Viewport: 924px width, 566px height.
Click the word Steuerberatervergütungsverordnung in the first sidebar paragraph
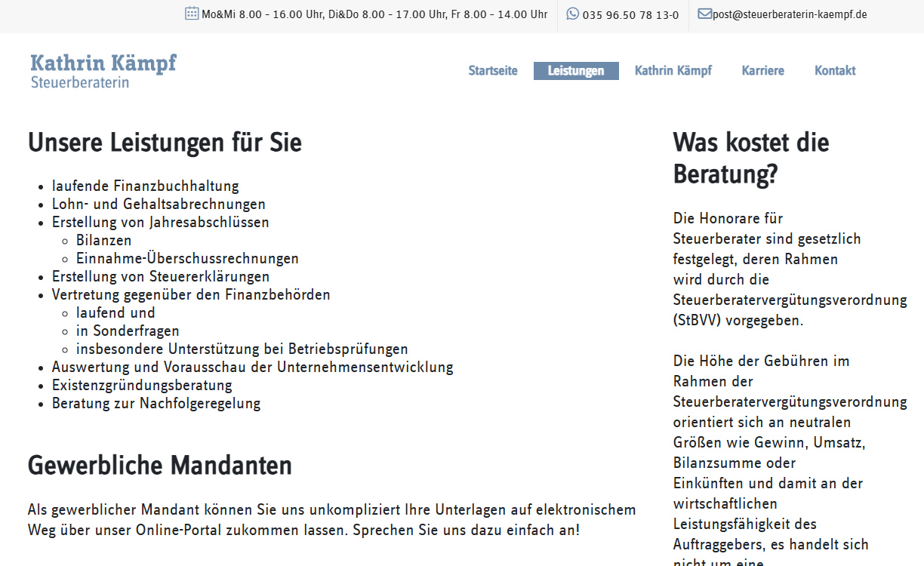pos(790,300)
